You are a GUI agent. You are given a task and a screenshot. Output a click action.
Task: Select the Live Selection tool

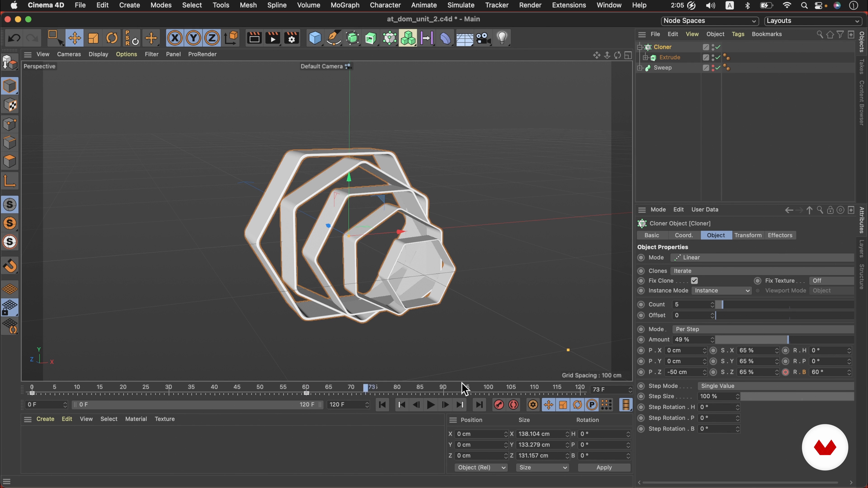tap(56, 38)
